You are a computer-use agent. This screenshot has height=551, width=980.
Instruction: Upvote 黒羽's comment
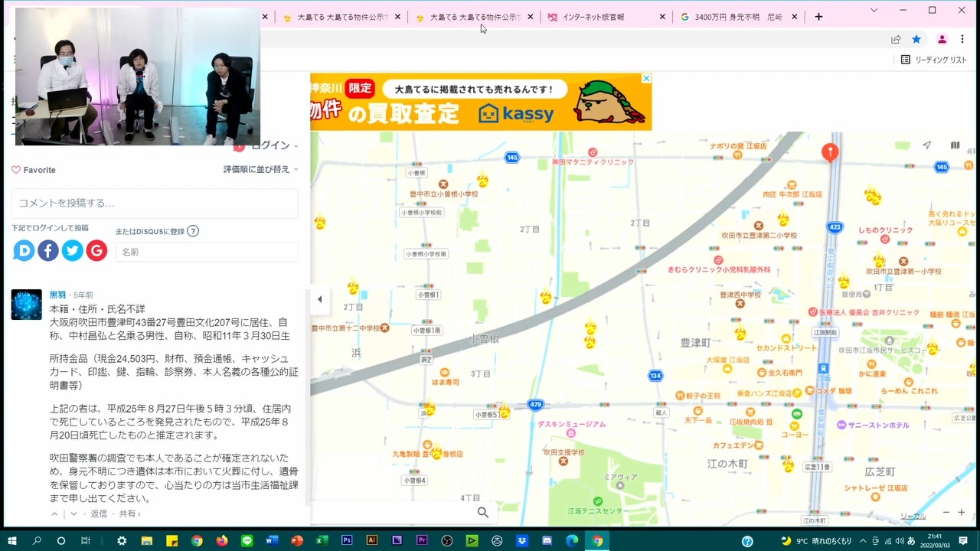(x=54, y=514)
